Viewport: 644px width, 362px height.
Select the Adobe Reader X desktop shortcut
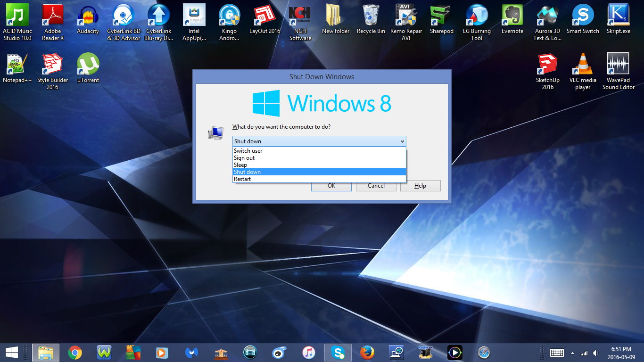(x=53, y=22)
